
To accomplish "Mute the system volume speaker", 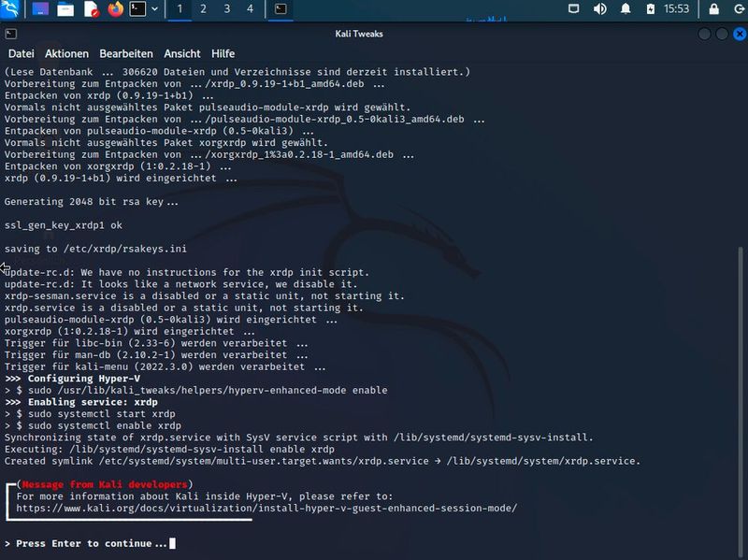I will pos(599,8).
